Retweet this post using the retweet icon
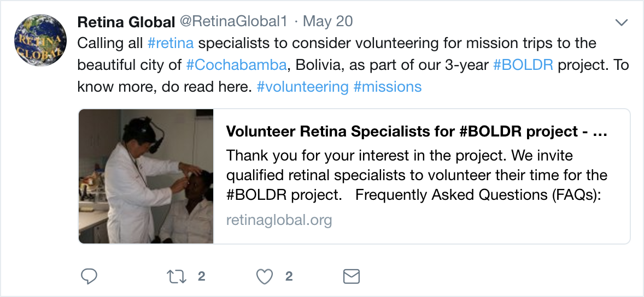Viewport: 644px width, 297px height. click(176, 277)
